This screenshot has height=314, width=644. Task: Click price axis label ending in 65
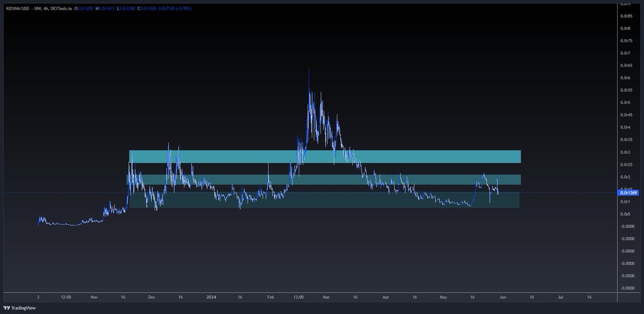coord(625,65)
